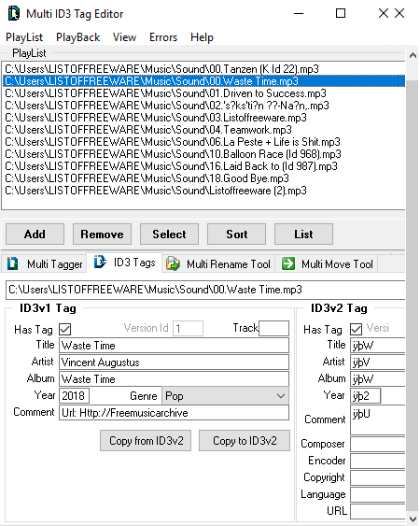
Task: Click the dropdown arrow of the Genre combo box
Action: 281,396
